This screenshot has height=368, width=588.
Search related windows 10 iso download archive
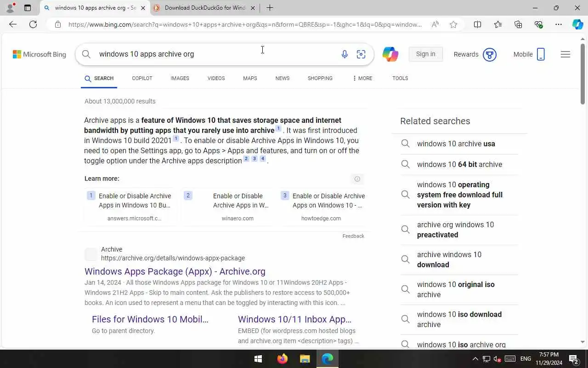pos(459,319)
